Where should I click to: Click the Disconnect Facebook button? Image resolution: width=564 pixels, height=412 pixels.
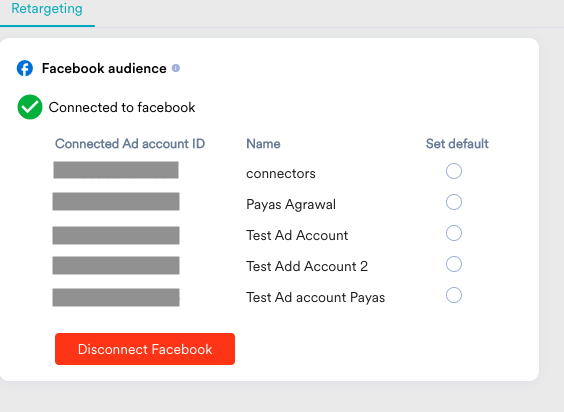pyautogui.click(x=145, y=349)
